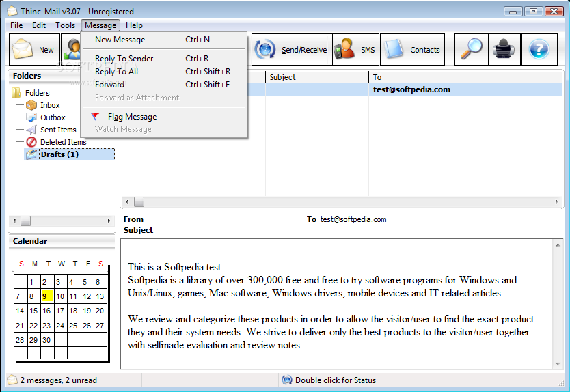Select day 30 in the calendar

tap(46, 340)
